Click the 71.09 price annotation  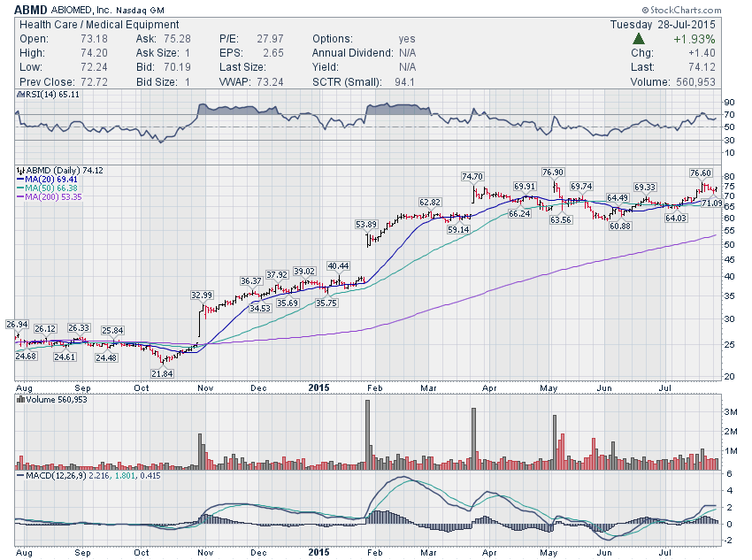711,203
